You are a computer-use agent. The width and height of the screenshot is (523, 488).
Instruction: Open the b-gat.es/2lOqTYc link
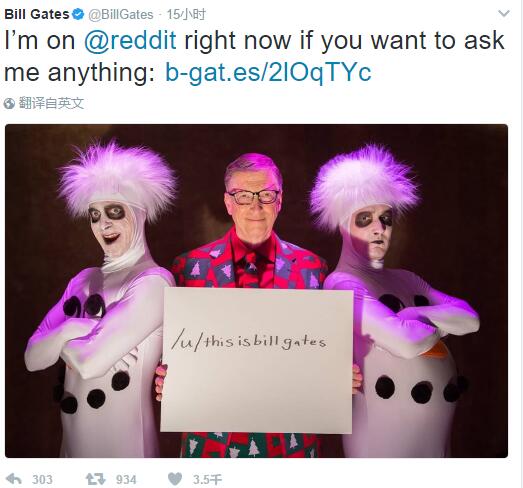pyautogui.click(x=268, y=72)
